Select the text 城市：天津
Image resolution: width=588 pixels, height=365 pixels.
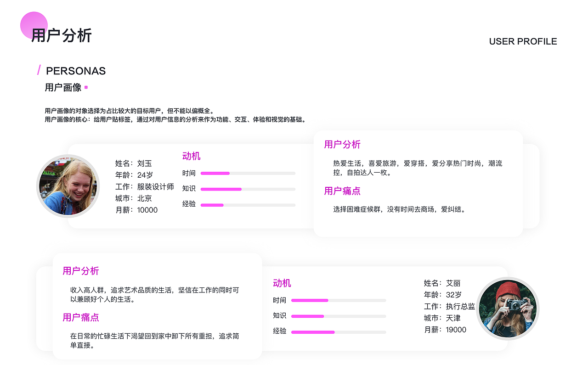click(442, 318)
